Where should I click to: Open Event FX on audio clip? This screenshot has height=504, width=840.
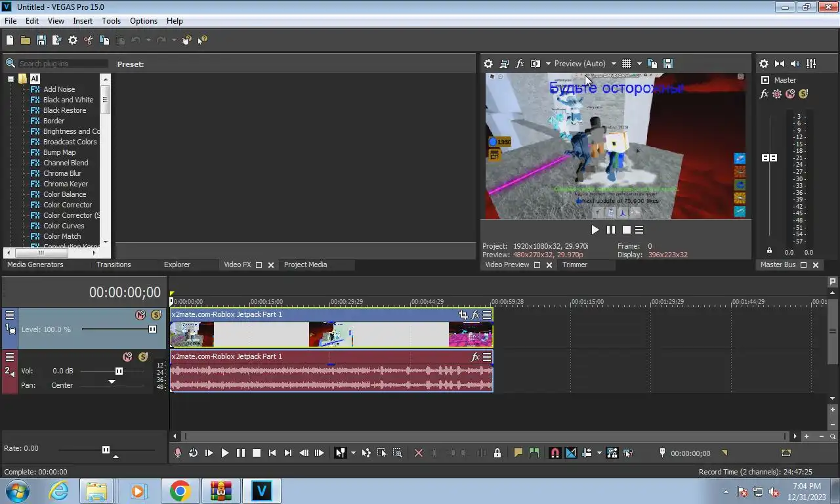[476, 357]
